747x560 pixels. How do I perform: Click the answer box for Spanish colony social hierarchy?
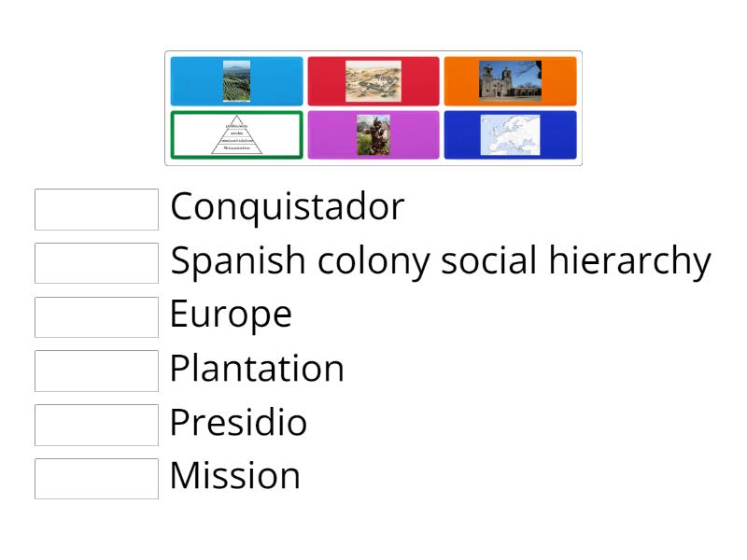96,263
